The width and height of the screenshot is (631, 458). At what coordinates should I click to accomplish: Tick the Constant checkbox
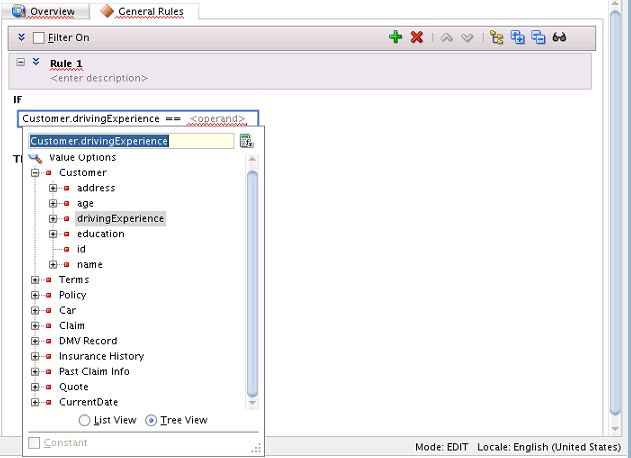click(x=34, y=443)
